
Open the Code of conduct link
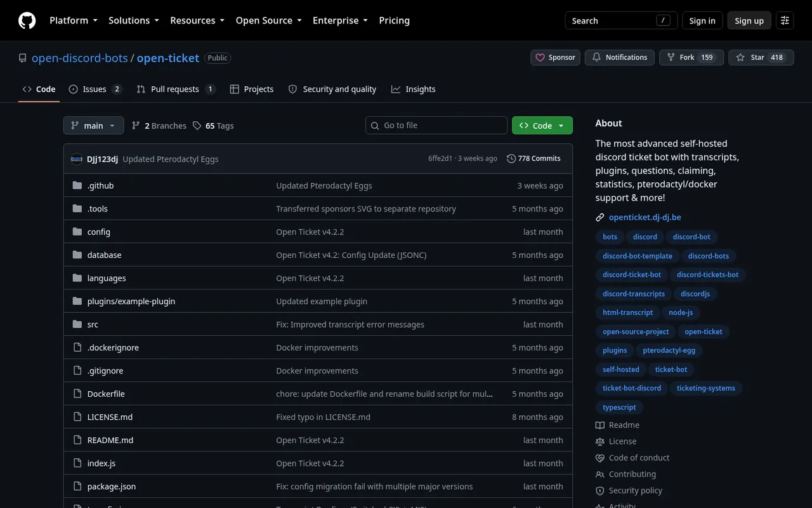(x=632, y=458)
